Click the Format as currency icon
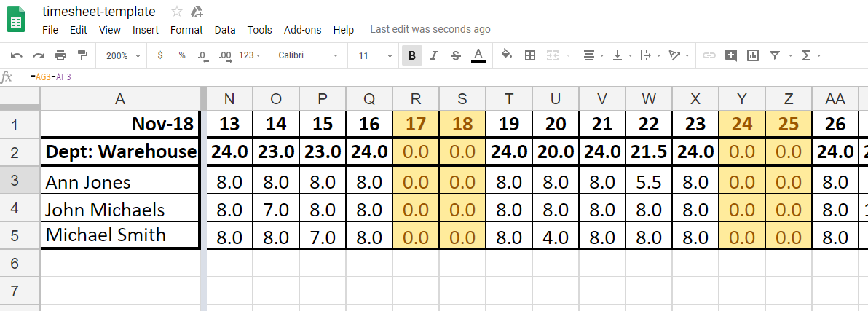The image size is (868, 311). [x=160, y=55]
